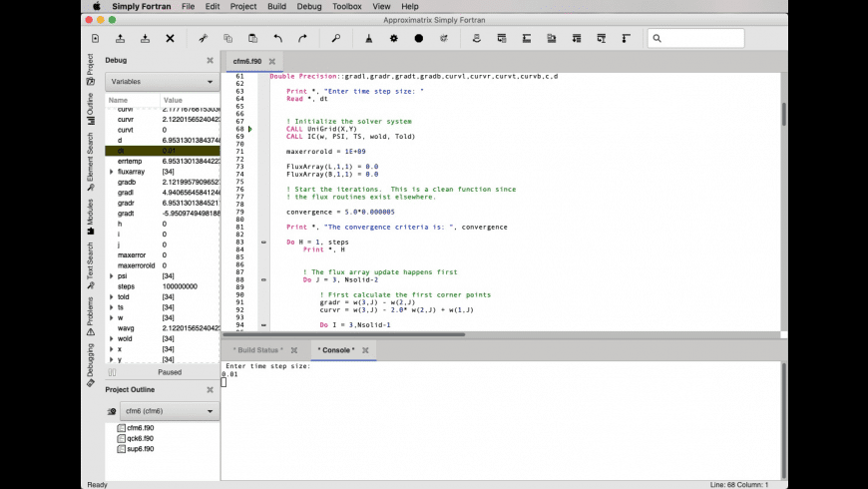
Task: Expand the fluxarray variable entry
Action: [112, 172]
